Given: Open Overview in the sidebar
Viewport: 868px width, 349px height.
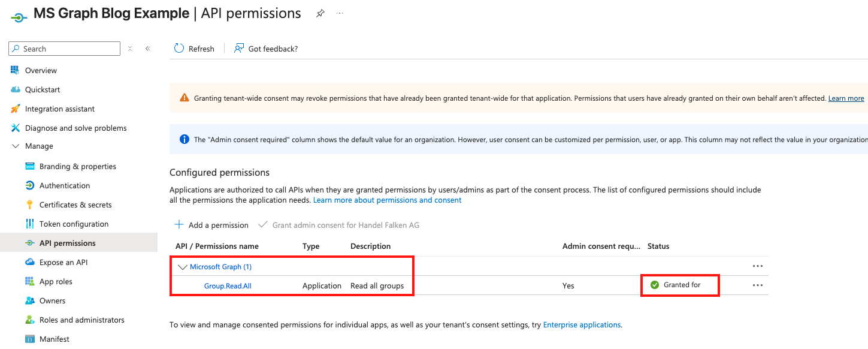Looking at the screenshot, I should point(41,70).
